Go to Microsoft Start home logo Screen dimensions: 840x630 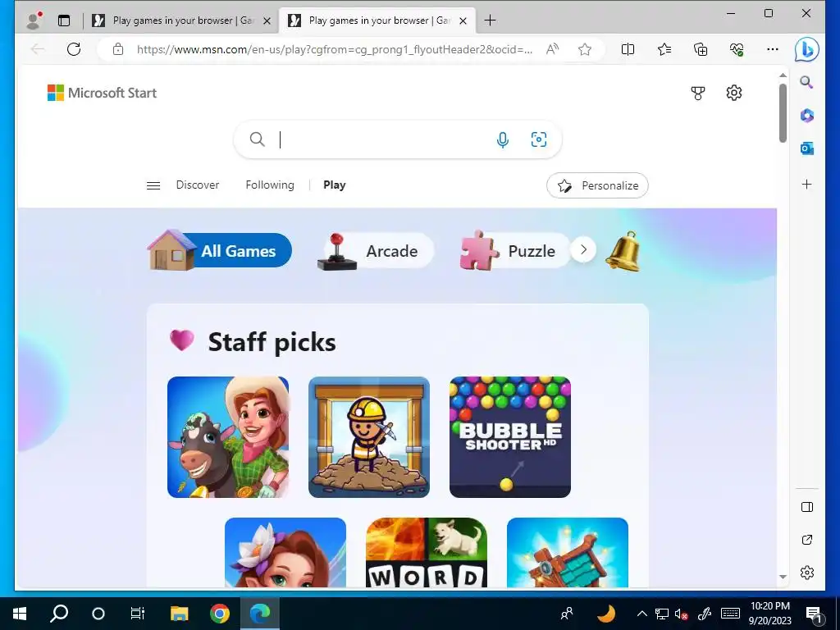click(102, 93)
